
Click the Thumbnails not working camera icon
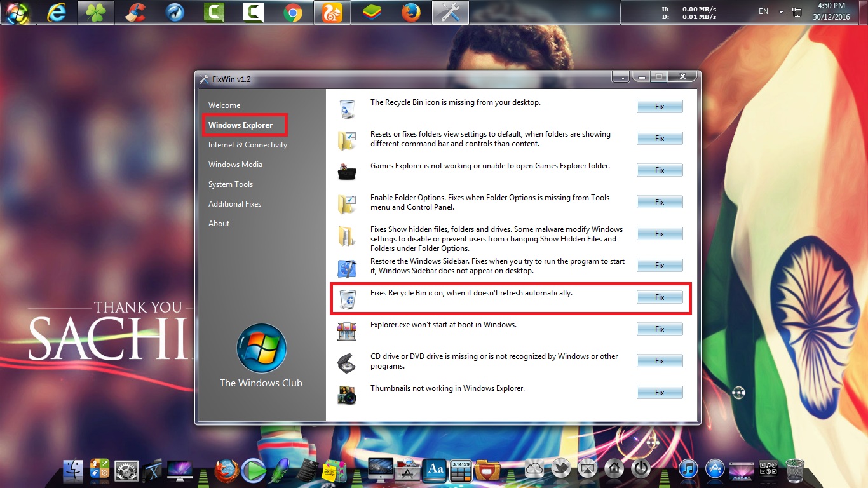347,395
